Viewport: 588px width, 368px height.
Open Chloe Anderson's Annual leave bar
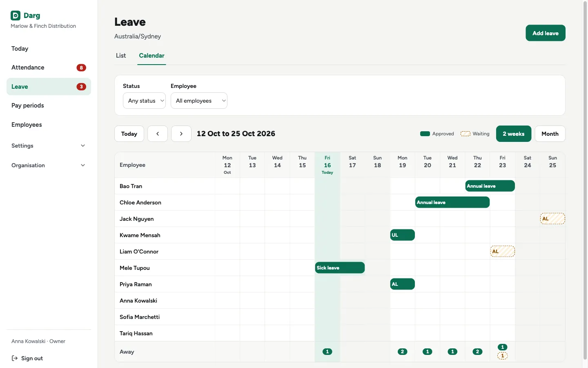(x=452, y=202)
